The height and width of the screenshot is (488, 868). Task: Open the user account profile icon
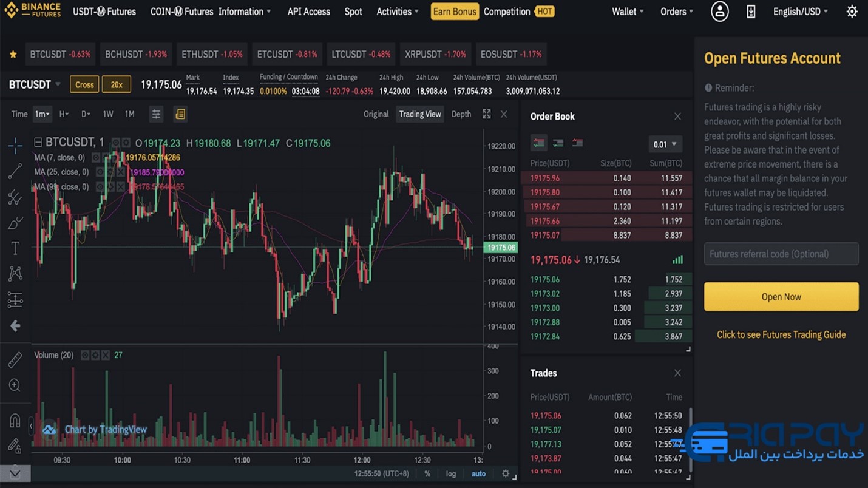720,12
